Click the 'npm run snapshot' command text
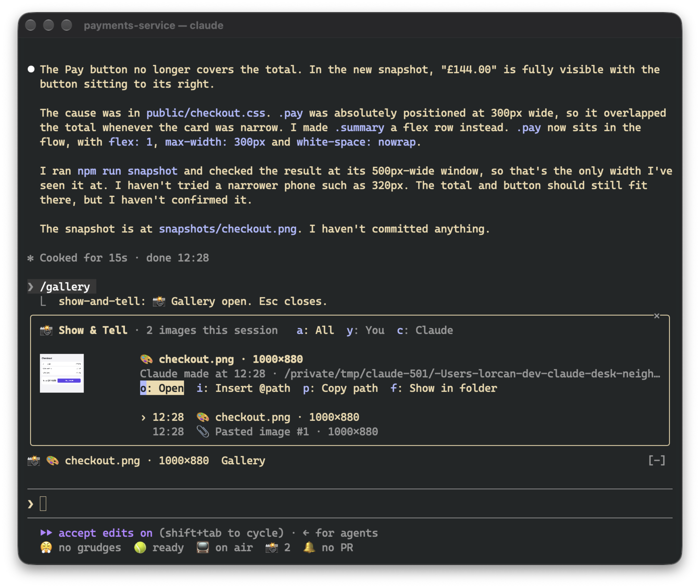This screenshot has height=588, width=700. click(127, 171)
